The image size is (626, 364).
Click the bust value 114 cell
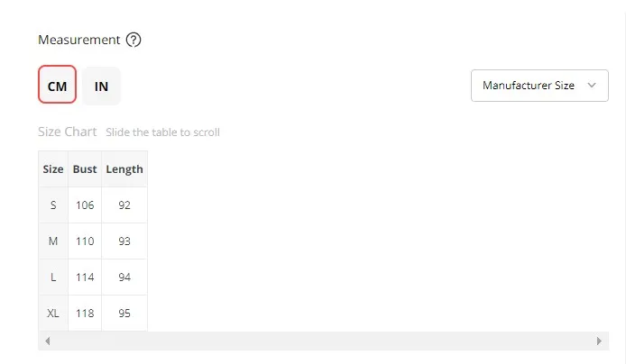coord(85,278)
